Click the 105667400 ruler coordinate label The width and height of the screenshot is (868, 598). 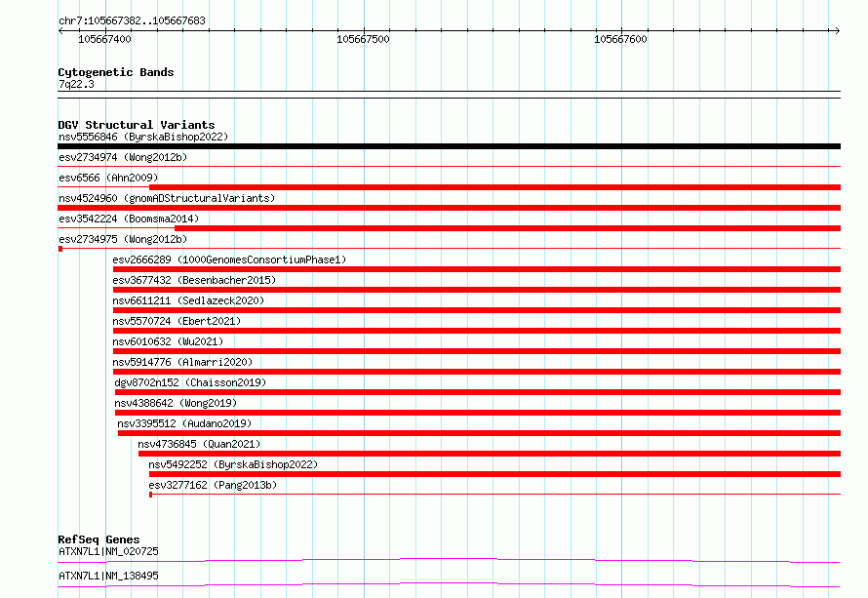(x=104, y=39)
